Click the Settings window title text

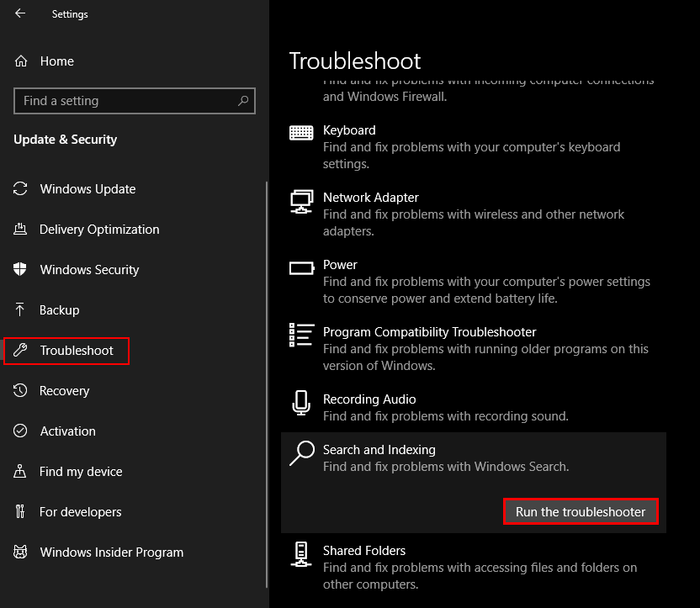(x=70, y=14)
